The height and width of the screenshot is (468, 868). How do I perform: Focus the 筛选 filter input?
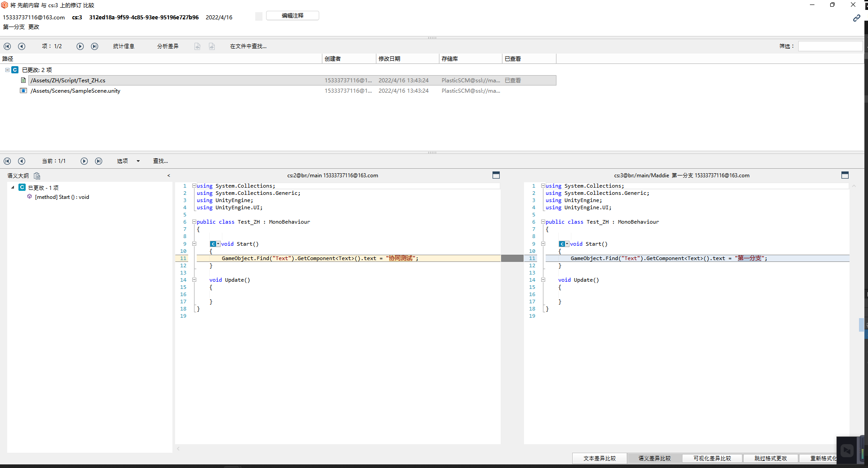click(x=830, y=46)
